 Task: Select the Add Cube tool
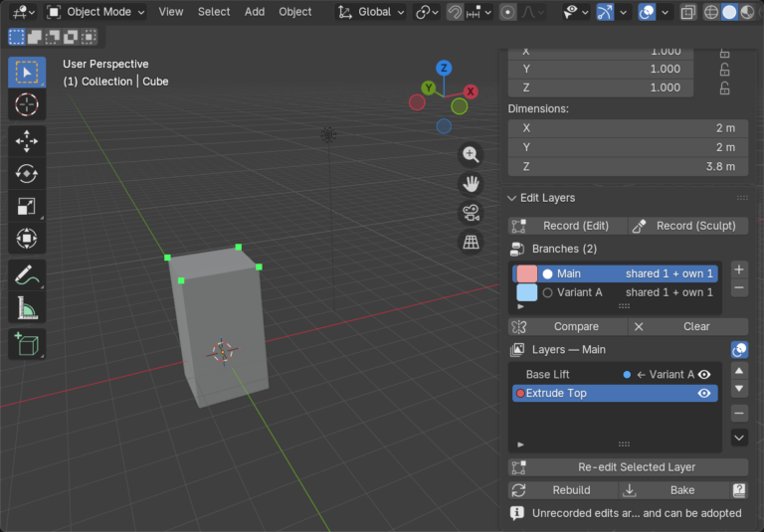[x=27, y=344]
